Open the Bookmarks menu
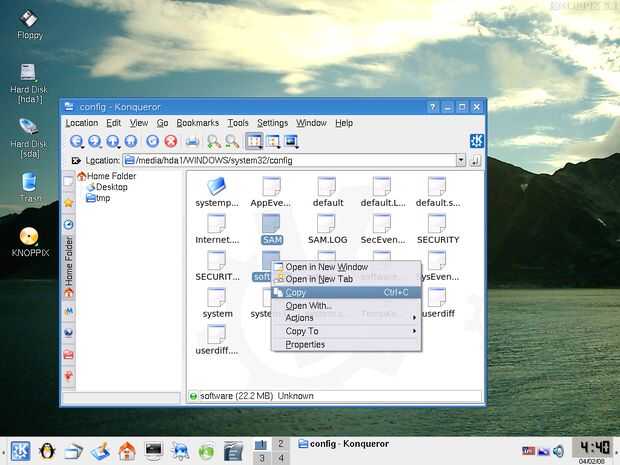The image size is (620, 465). tap(198, 123)
